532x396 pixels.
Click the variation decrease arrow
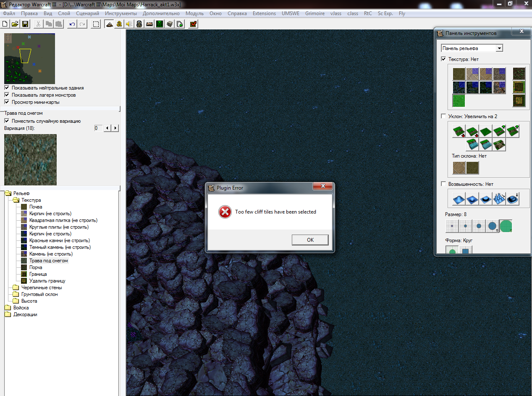pyautogui.click(x=108, y=128)
